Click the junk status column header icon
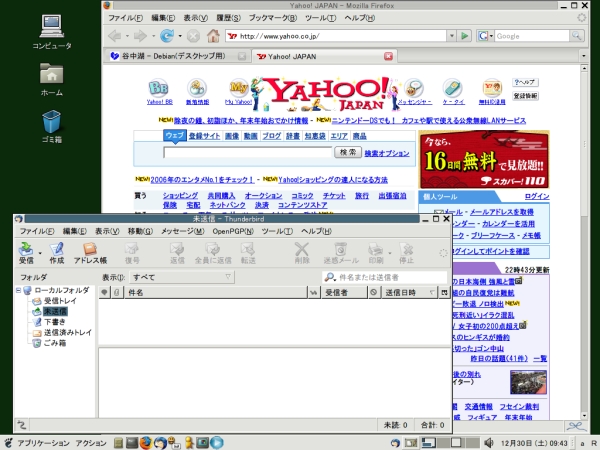Image resolution: width=600 pixels, height=450 pixels. [x=374, y=292]
